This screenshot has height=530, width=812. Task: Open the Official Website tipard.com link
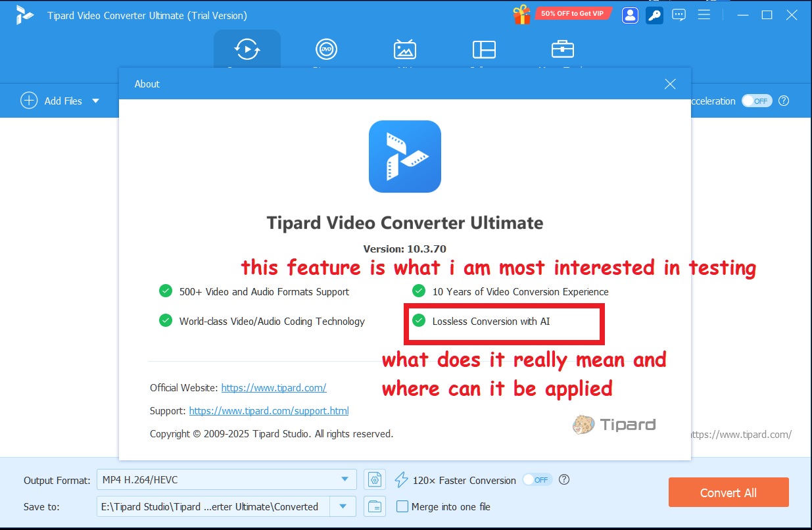click(274, 388)
